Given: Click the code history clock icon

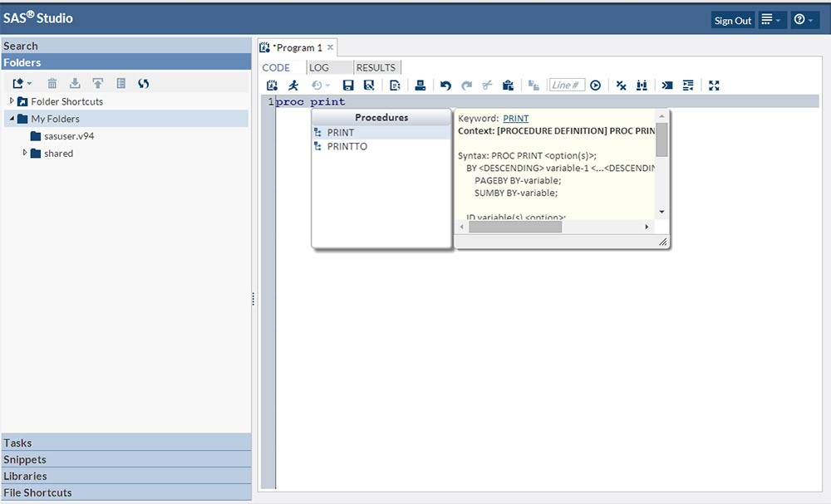Looking at the screenshot, I should [317, 86].
